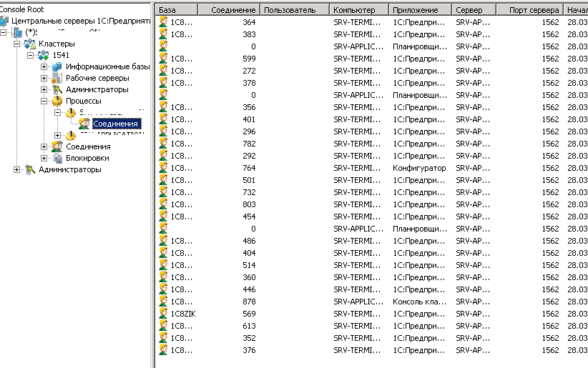Expand the Информационные базы node
This screenshot has height=368, width=588.
point(44,66)
